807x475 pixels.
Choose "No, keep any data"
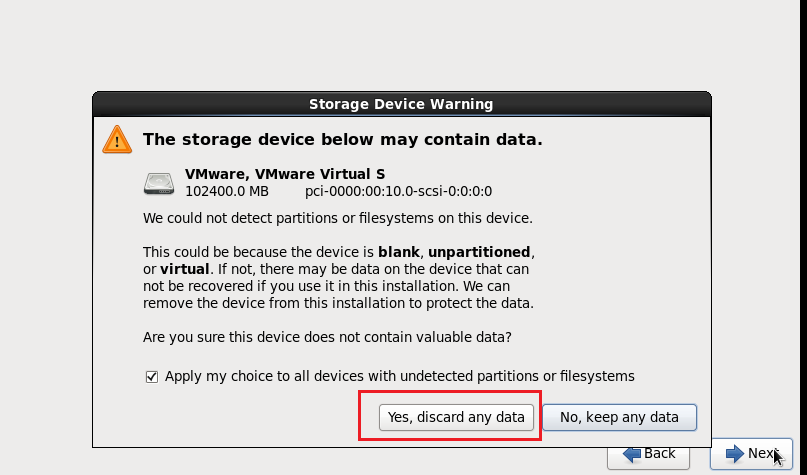tap(619, 417)
